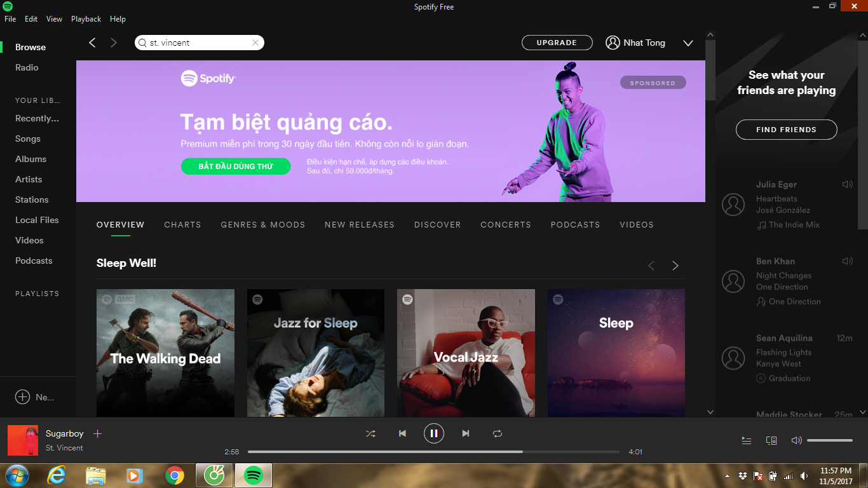The width and height of the screenshot is (868, 488).
Task: Open the File menu
Action: point(10,19)
